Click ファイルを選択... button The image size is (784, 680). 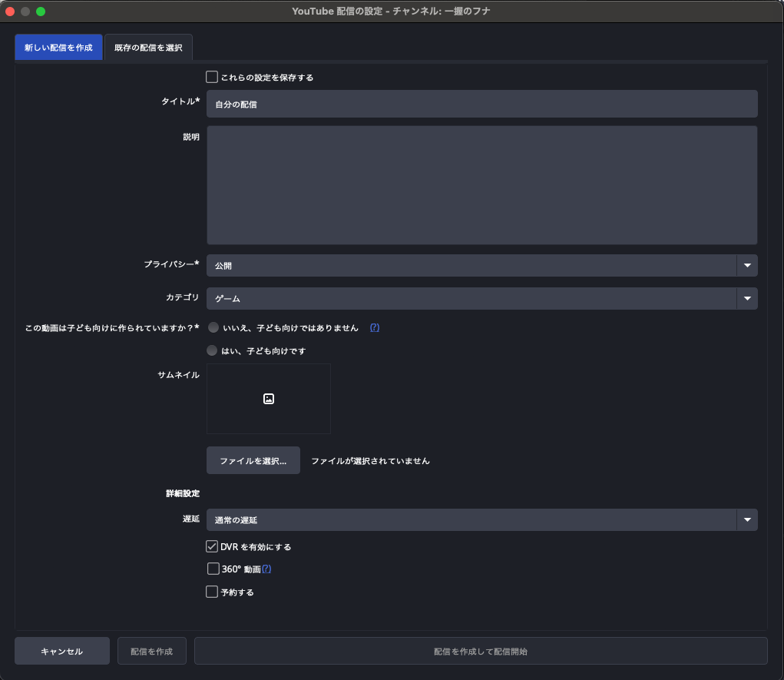coord(253,460)
